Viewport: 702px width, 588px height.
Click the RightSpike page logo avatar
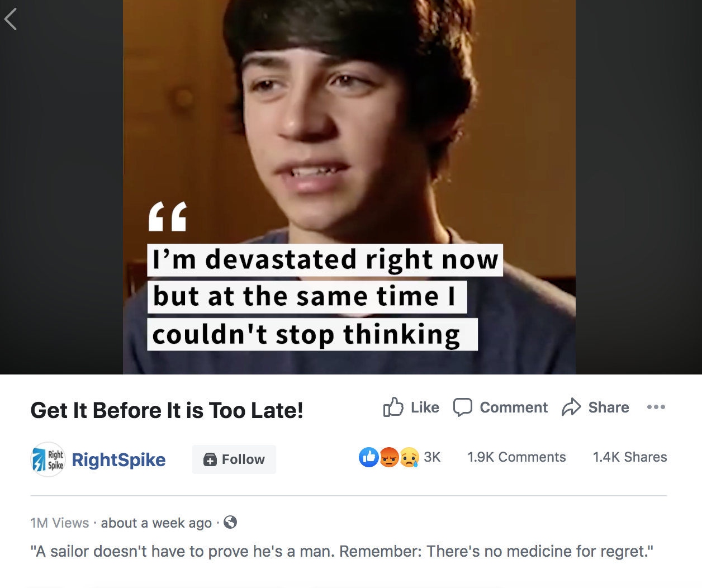[x=48, y=459]
